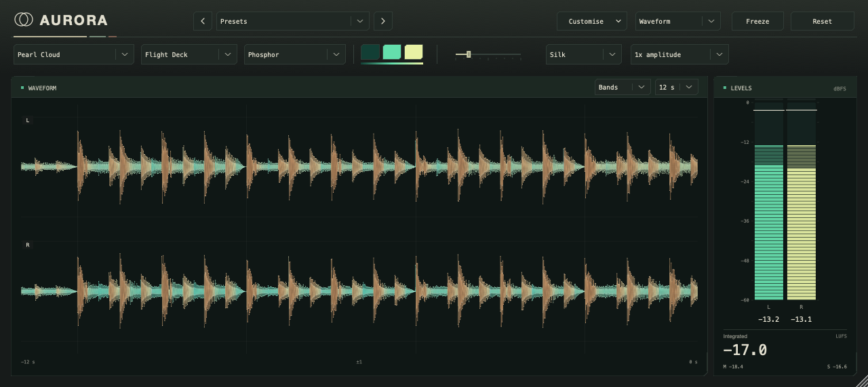Click the R channel label on the waveform
Image resolution: width=868 pixels, height=387 pixels.
tap(28, 244)
